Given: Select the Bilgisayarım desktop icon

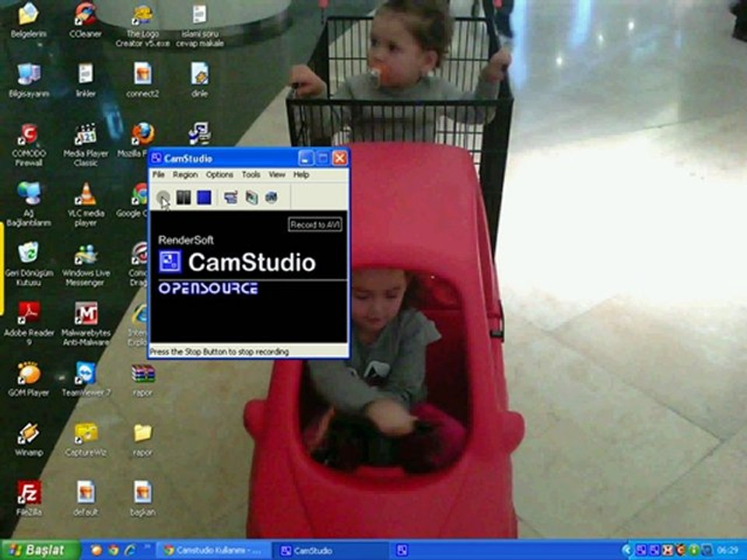Looking at the screenshot, I should (x=29, y=80).
